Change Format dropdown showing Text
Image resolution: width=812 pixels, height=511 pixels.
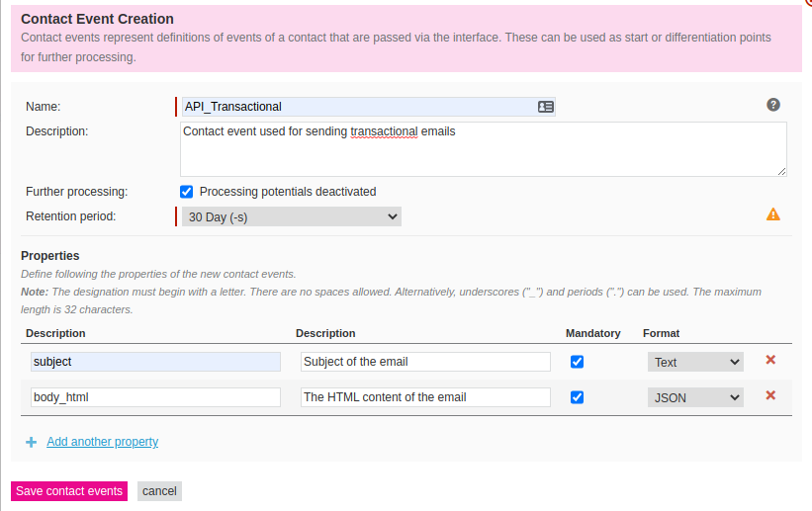pos(695,362)
